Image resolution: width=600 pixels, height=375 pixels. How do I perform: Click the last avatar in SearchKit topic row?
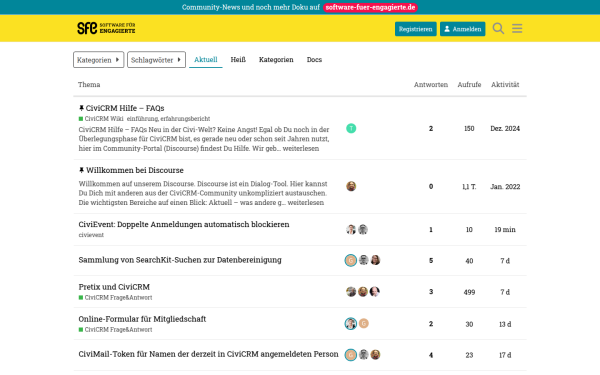tap(375, 260)
